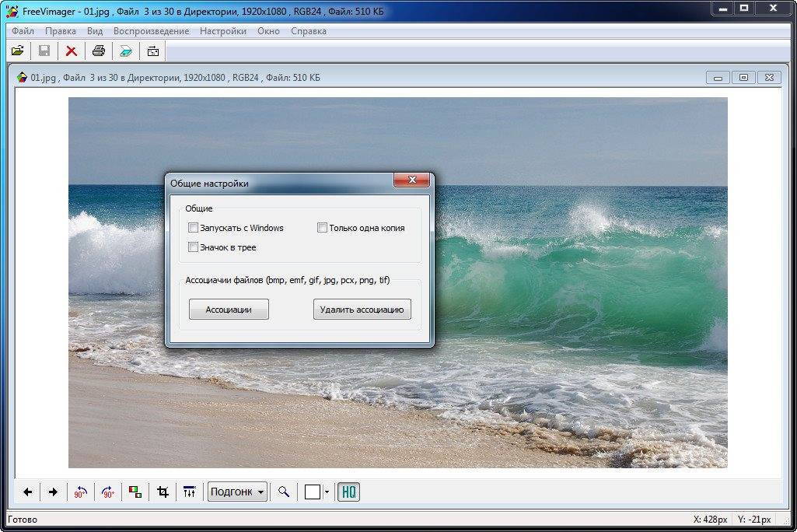The height and width of the screenshot is (532, 797).
Task: Click the 'Общие настройки' dialog title
Action: coord(209,183)
